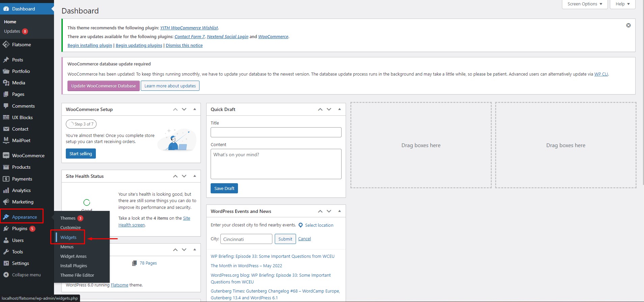Click Begin updating plugins link
644x302 pixels.
(139, 45)
